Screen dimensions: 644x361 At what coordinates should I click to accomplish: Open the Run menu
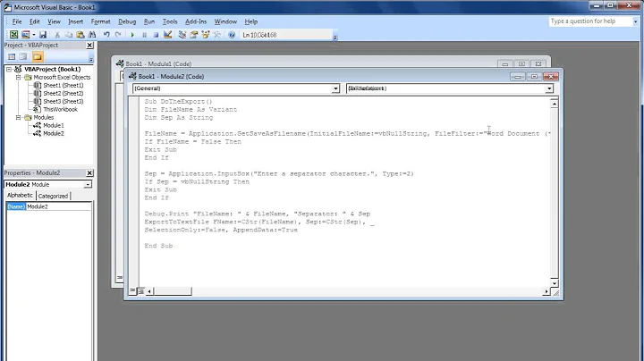click(x=149, y=21)
